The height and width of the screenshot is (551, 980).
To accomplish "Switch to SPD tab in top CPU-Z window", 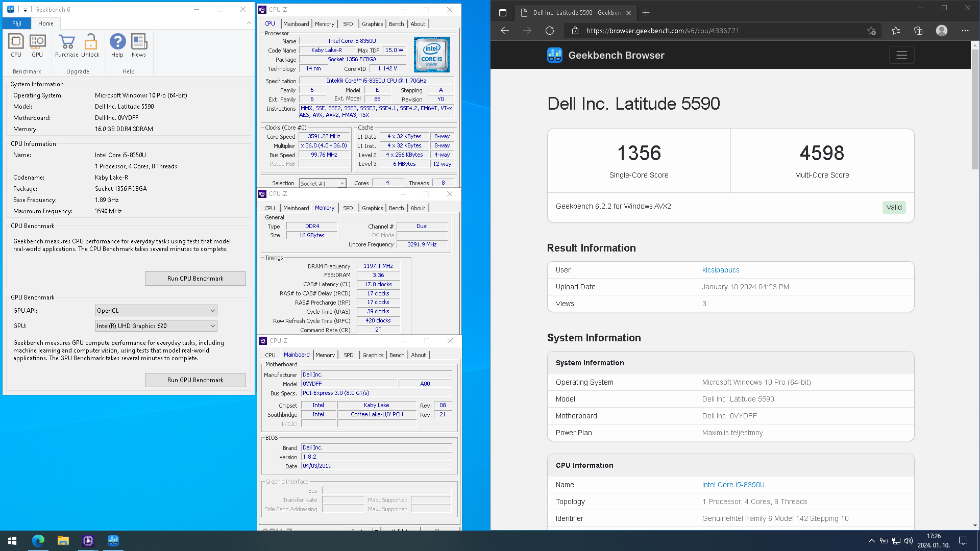I will 348,24.
